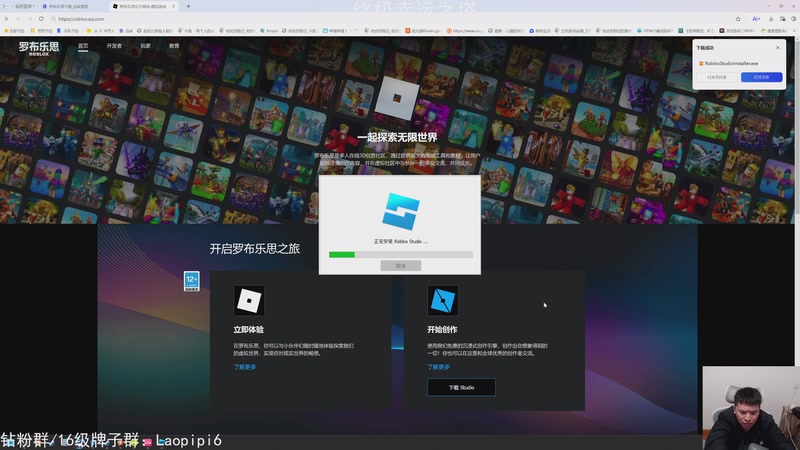Open the 教育 navigation item
The width and height of the screenshot is (800, 450).
click(x=174, y=46)
